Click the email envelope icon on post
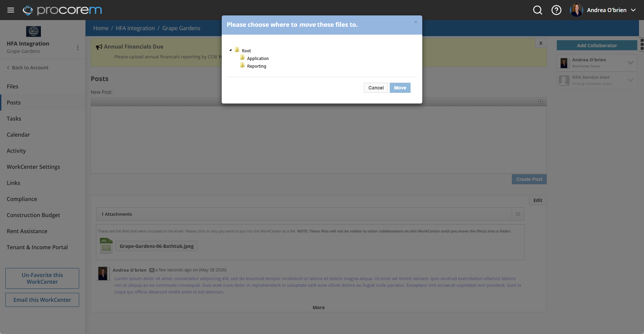The image size is (644, 334). pos(152,270)
